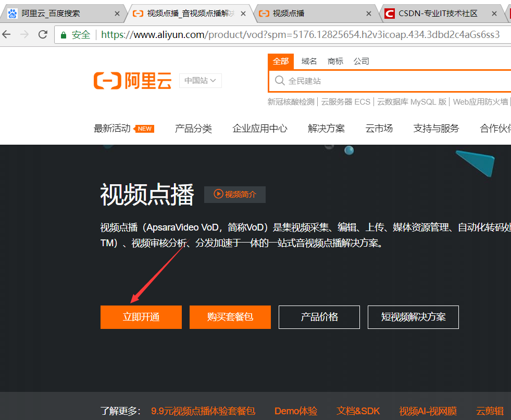
Task: Click the search magnifier icon
Action: pos(280,81)
